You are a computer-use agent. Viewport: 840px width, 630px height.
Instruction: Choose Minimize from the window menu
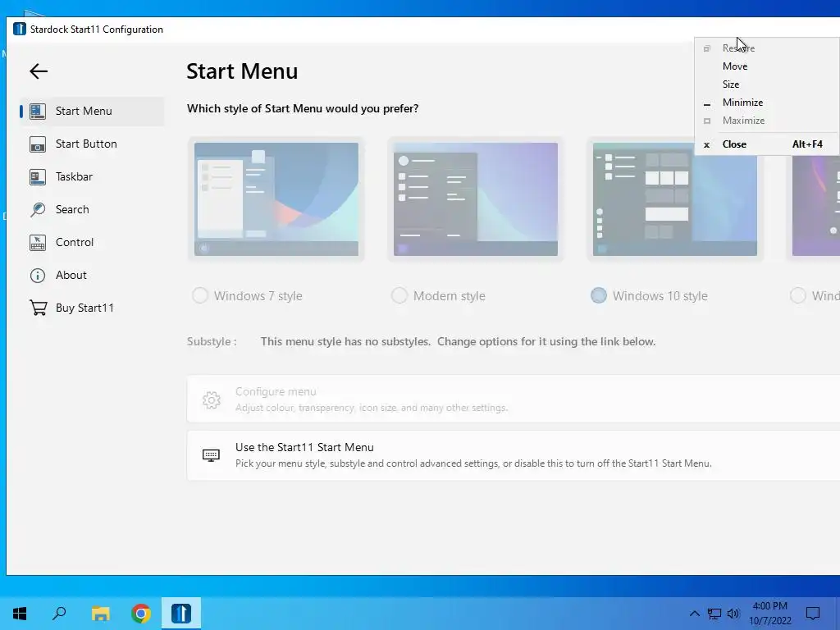coord(767,103)
